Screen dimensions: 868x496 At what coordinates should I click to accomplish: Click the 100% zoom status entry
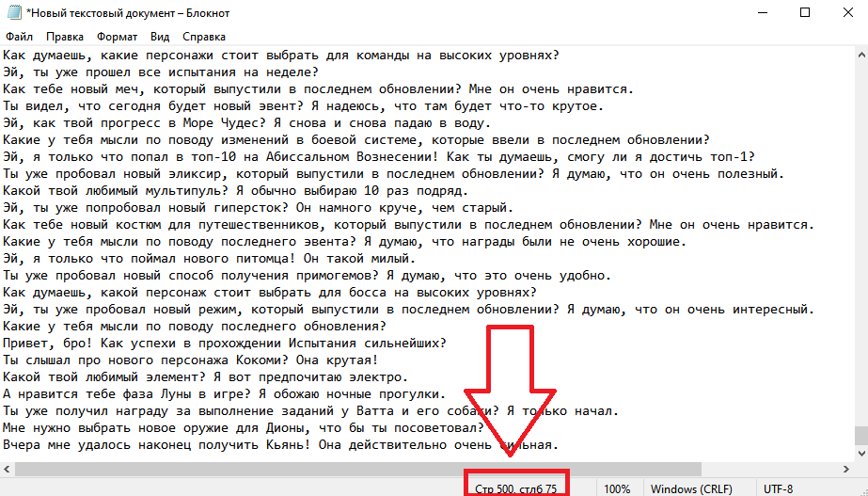click(617, 488)
